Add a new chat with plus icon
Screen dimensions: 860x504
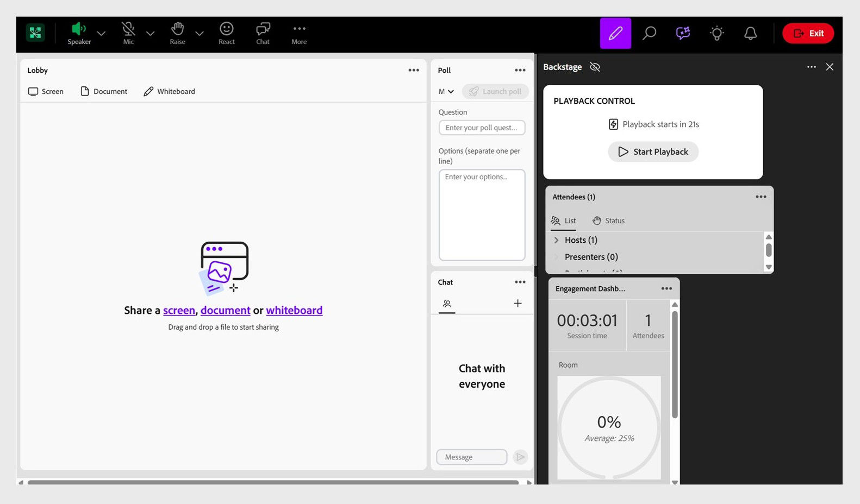(518, 304)
